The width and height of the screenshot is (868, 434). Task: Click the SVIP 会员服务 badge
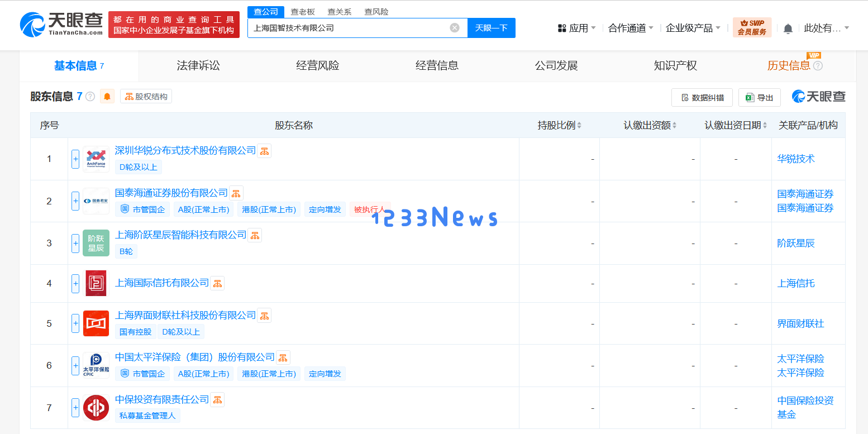coord(752,27)
